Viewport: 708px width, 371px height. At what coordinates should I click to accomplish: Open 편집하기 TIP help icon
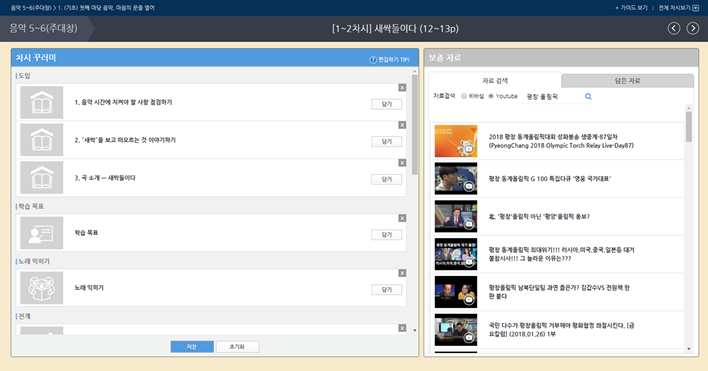373,60
